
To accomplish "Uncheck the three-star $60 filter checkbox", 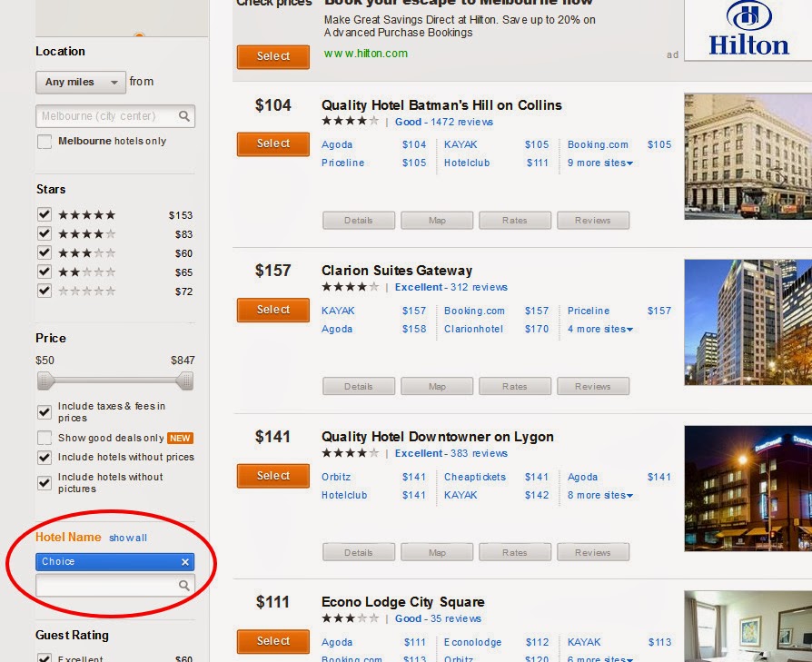I will point(45,252).
